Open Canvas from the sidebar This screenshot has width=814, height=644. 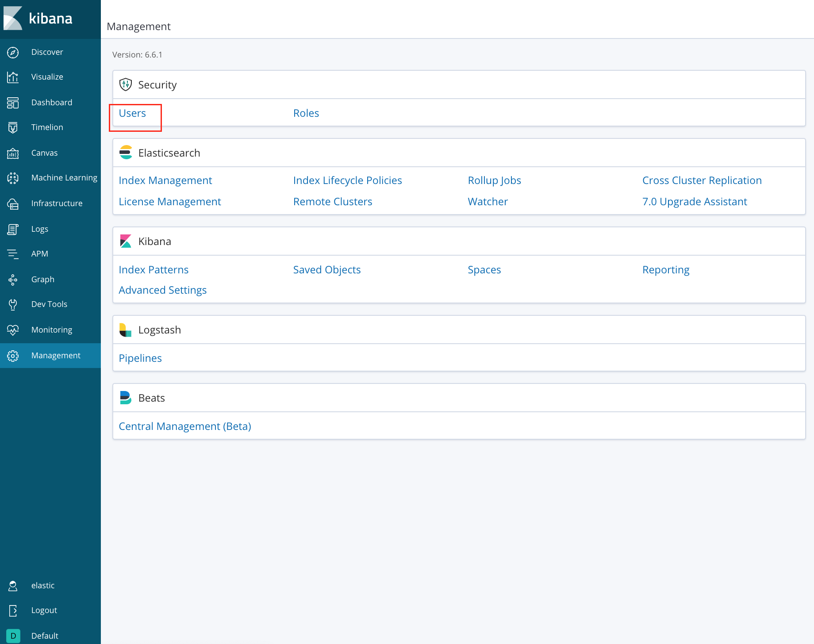[x=44, y=153]
